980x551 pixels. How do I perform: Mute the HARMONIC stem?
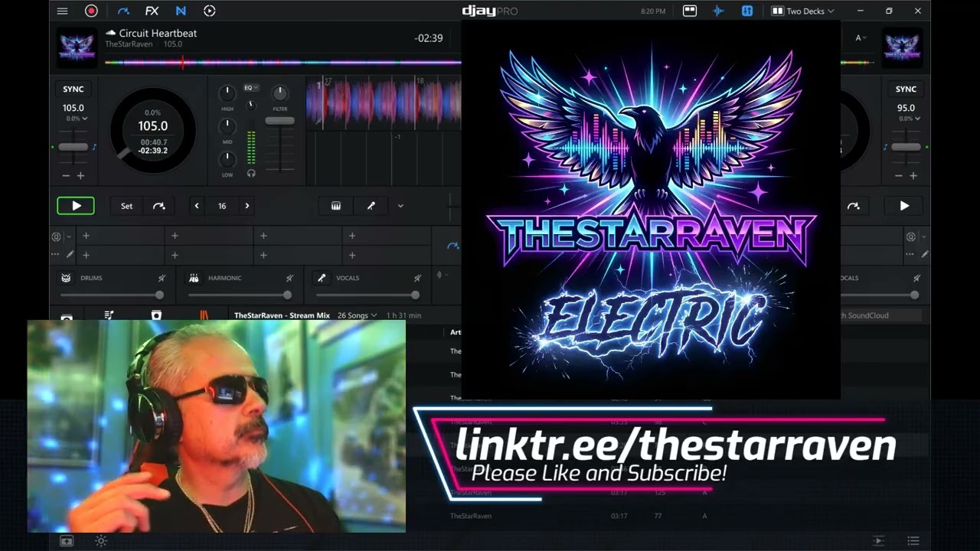coord(289,278)
